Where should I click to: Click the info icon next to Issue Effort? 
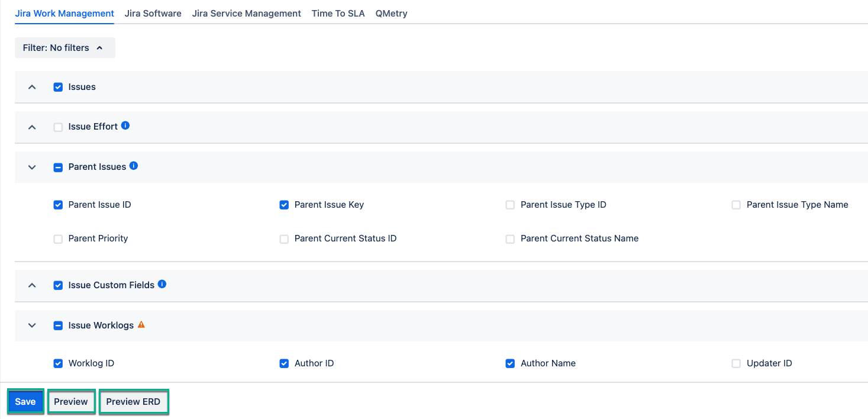point(125,125)
